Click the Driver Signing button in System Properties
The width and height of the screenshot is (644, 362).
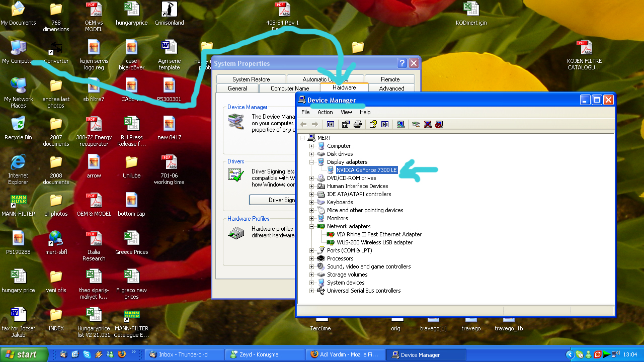[x=272, y=200]
